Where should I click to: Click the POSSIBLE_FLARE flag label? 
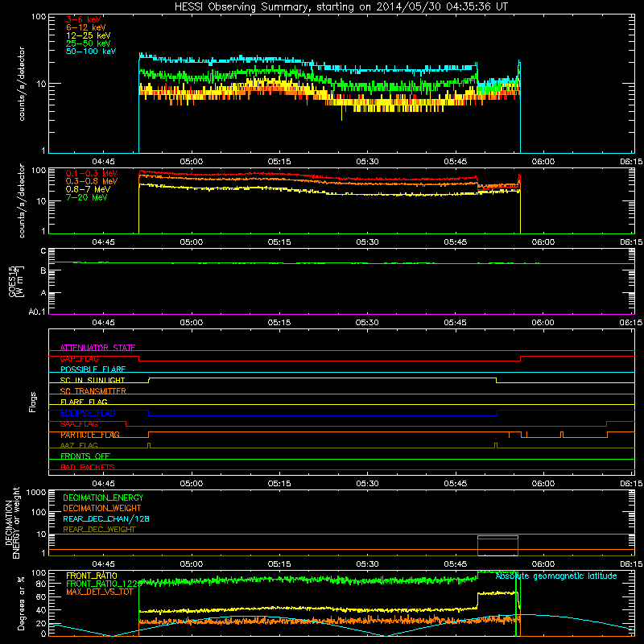93,369
